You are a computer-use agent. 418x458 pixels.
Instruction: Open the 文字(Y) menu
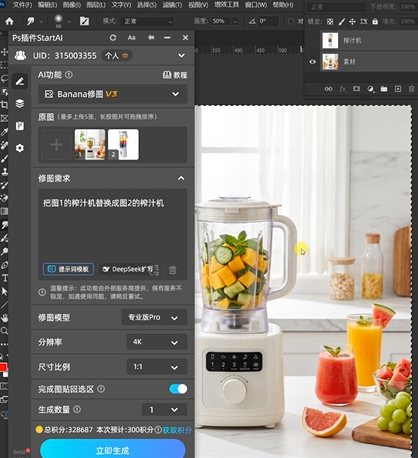pyautogui.click(x=121, y=5)
